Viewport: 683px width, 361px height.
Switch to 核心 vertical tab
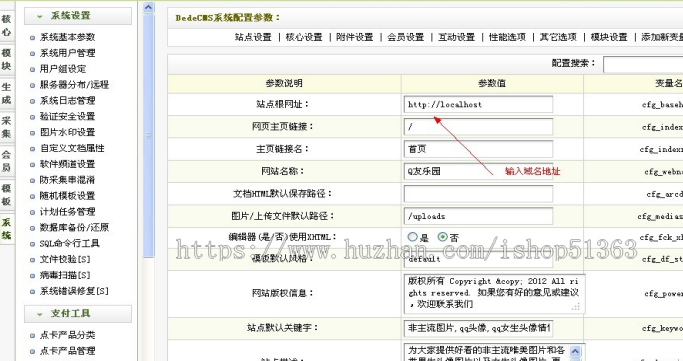(x=7, y=25)
